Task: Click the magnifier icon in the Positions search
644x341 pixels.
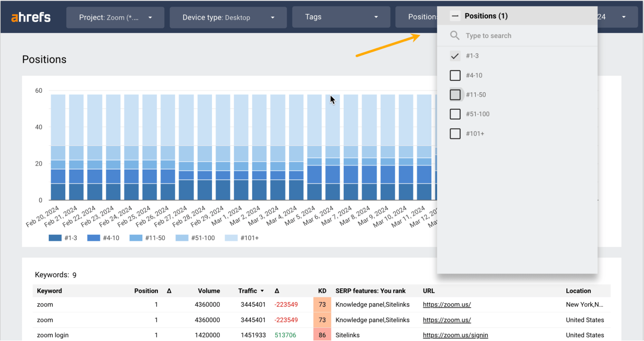Action: 455,35
